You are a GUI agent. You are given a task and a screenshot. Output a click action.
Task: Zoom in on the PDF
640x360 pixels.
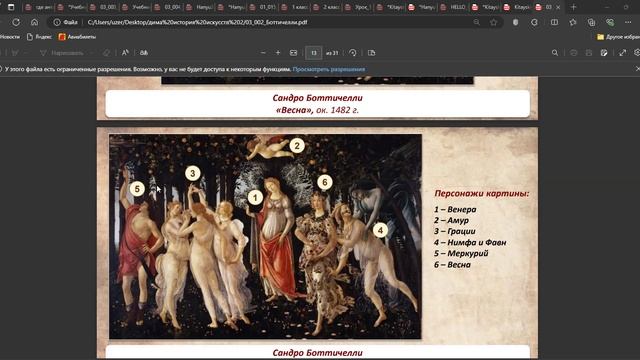tap(278, 53)
